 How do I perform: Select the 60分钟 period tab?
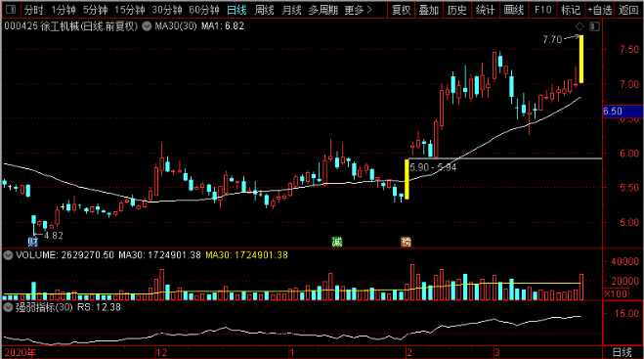(204, 10)
